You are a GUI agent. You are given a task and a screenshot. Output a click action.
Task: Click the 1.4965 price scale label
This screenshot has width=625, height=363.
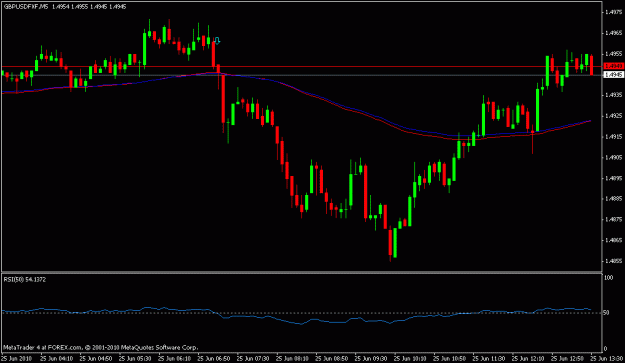point(613,33)
